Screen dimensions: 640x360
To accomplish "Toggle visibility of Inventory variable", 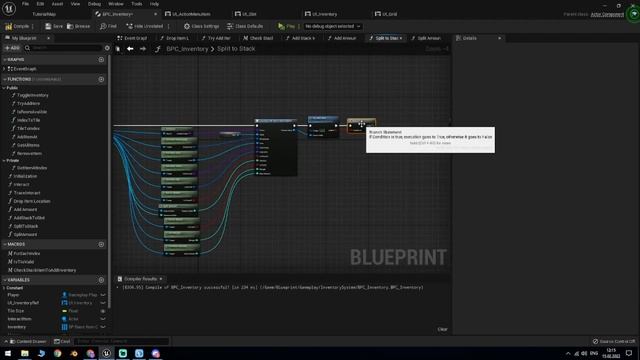I will (x=103, y=327).
